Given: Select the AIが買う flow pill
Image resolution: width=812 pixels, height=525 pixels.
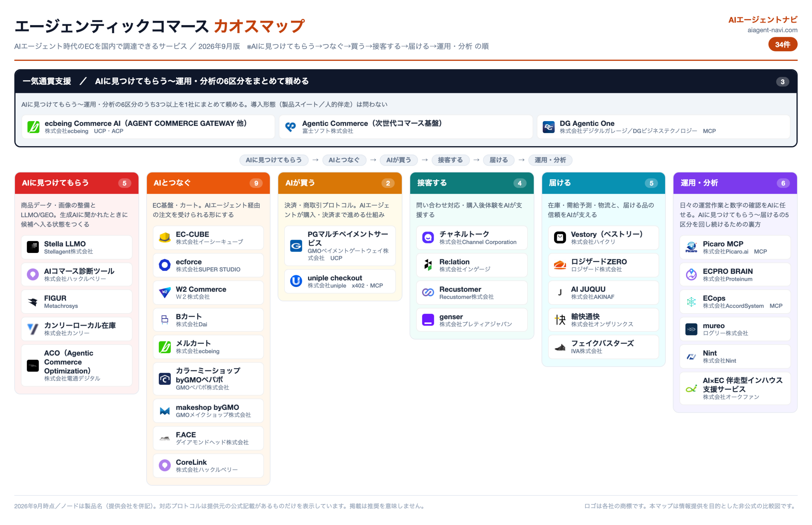Looking at the screenshot, I should point(398,160).
